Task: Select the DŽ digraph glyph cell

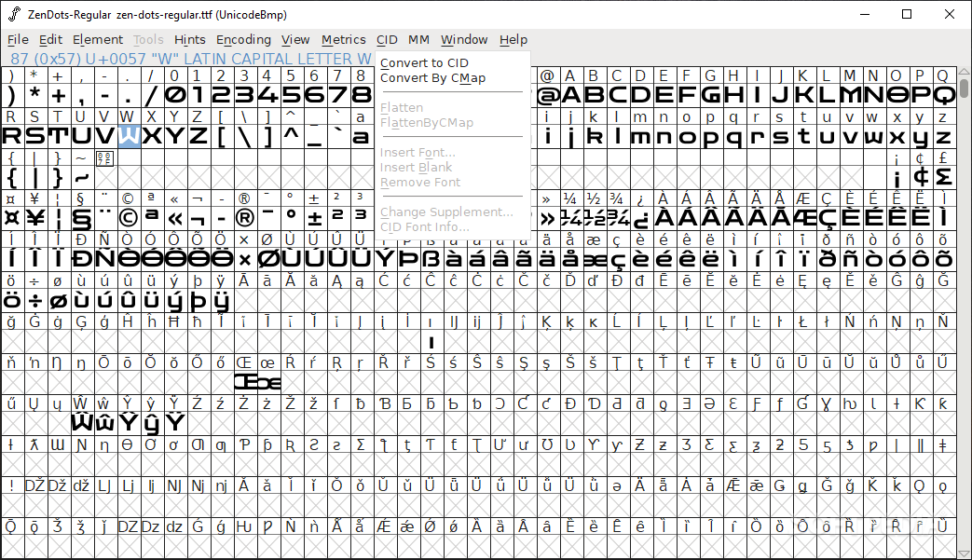Action: click(x=35, y=505)
